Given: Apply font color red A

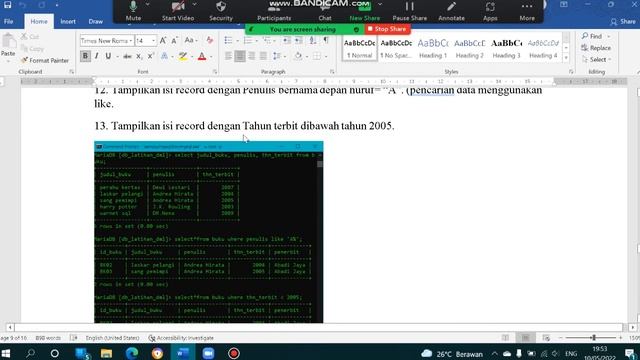Looking at the screenshot, I should pyautogui.click(x=202, y=56).
